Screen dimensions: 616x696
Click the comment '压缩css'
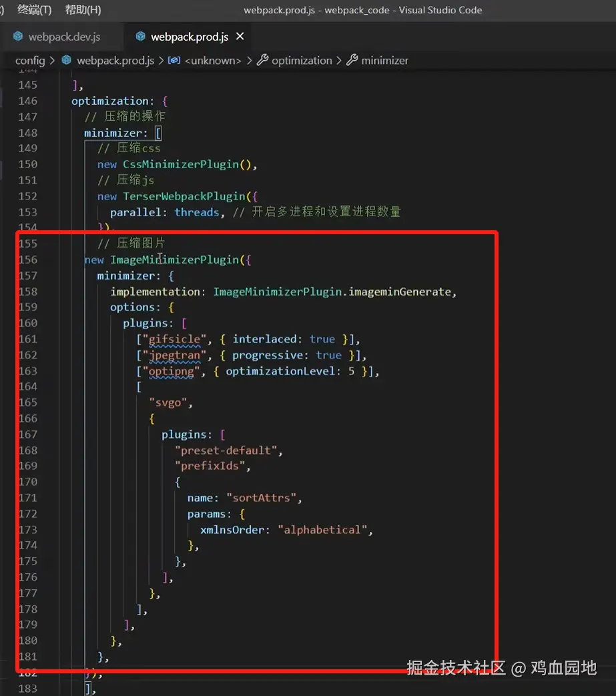[x=138, y=148]
